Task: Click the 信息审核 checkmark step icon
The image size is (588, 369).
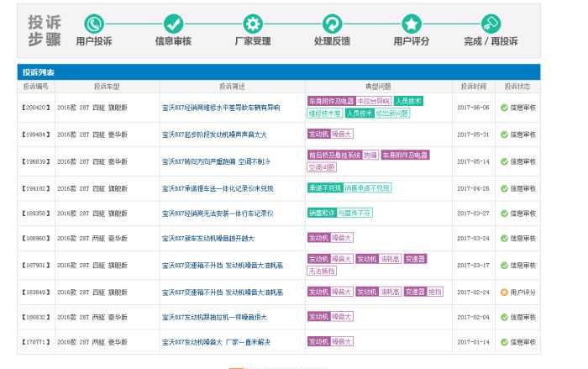Action: tap(174, 24)
